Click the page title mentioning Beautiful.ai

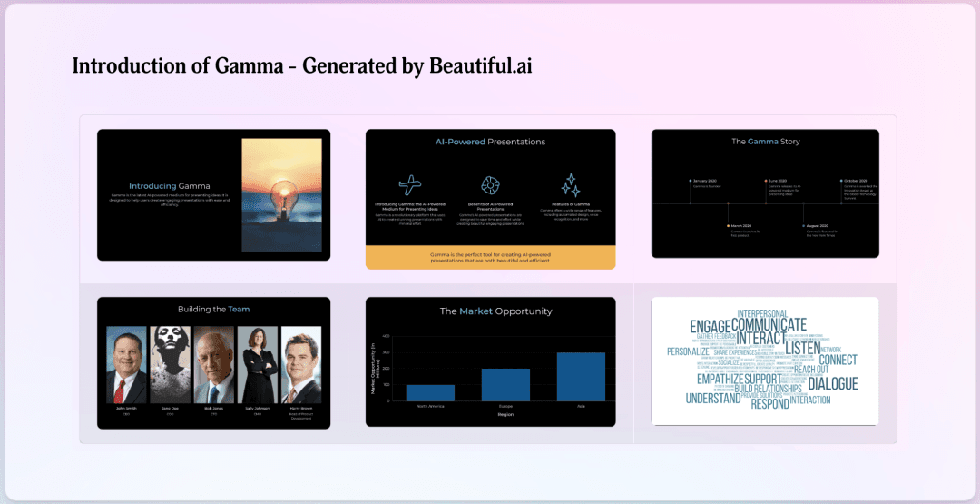point(302,65)
